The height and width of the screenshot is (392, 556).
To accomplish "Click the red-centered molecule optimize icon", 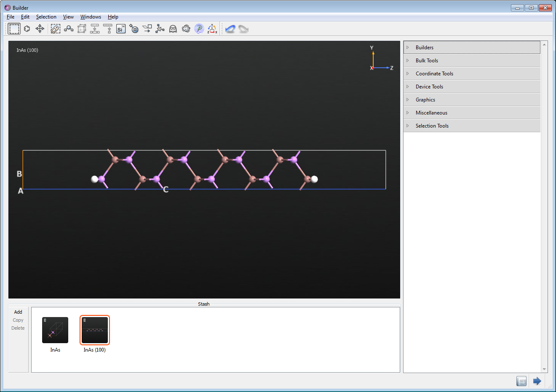I will pyautogui.click(x=160, y=29).
